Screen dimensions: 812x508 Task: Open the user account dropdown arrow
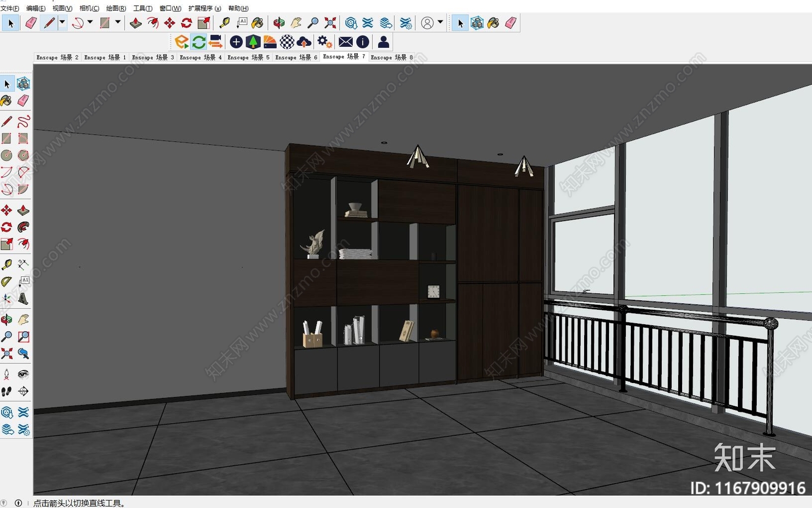point(440,22)
